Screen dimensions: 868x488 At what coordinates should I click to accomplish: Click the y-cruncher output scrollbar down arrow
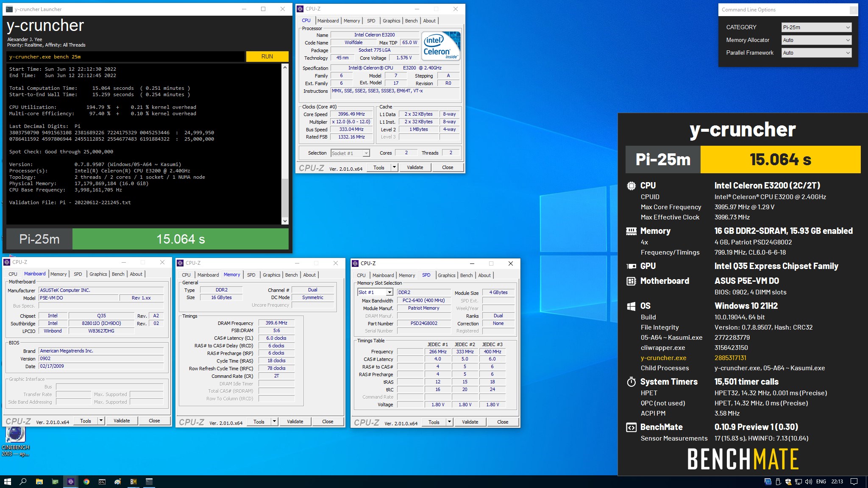tap(285, 221)
